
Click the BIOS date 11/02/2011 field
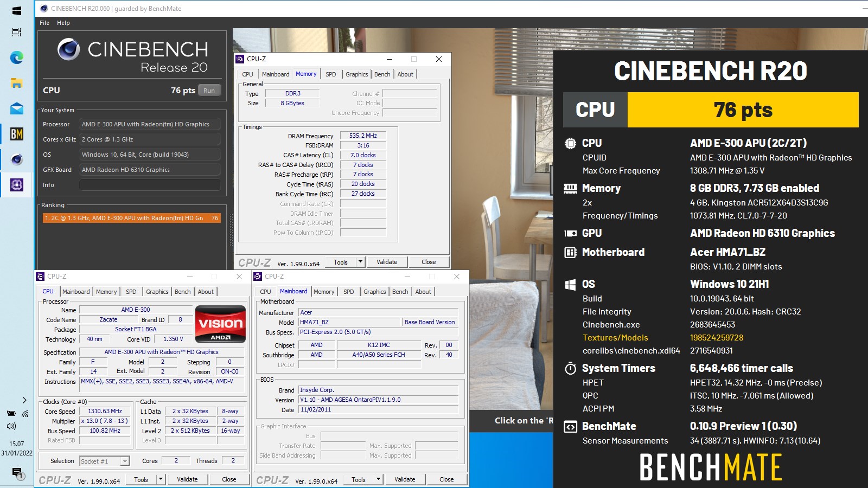coord(378,410)
